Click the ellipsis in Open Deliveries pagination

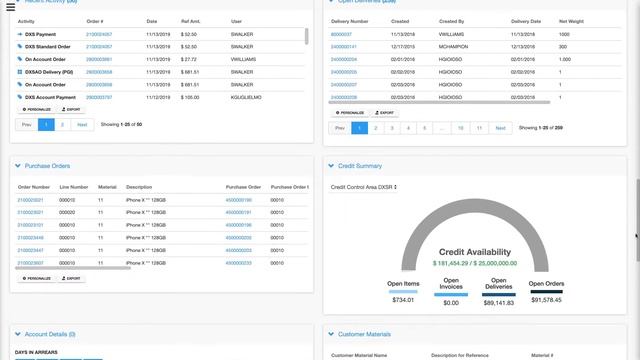pyautogui.click(x=442, y=128)
